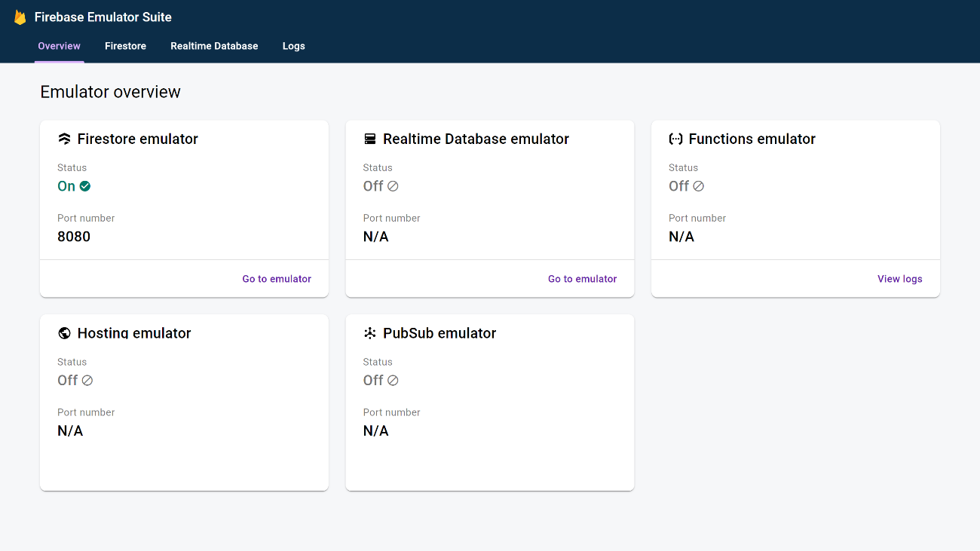This screenshot has width=980, height=551.
Task: Click the Firebase flame logo
Action: point(20,17)
